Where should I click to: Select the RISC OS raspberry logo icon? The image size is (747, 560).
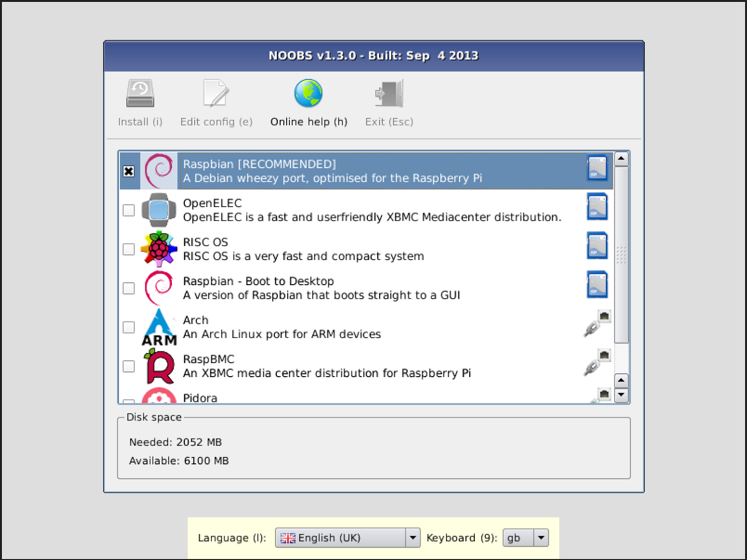158,249
